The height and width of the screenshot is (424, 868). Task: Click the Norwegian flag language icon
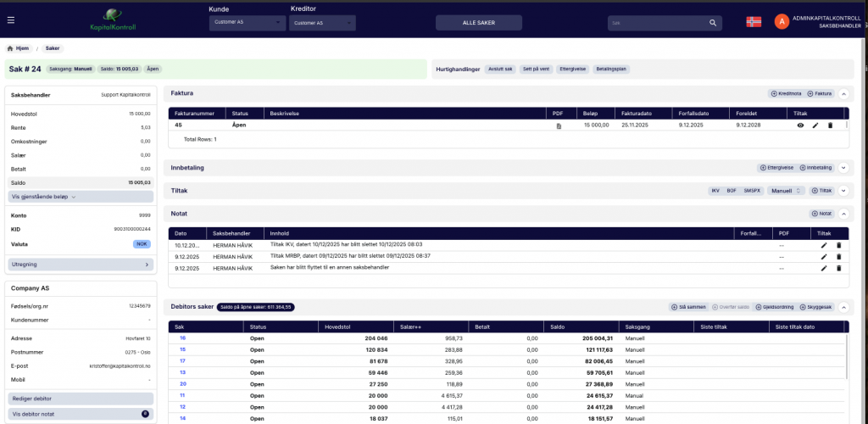coord(754,21)
